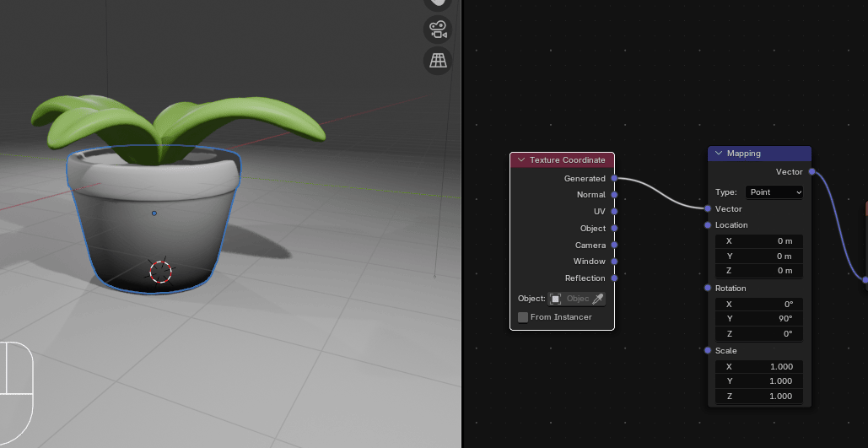Click the Scale X value field
Image resolution: width=868 pixels, height=448 pixels.
click(759, 367)
